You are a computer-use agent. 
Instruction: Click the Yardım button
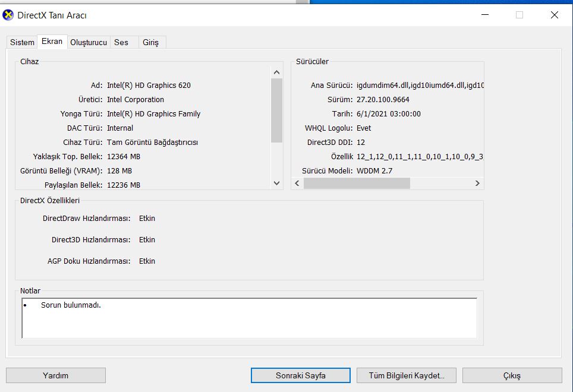pos(56,375)
